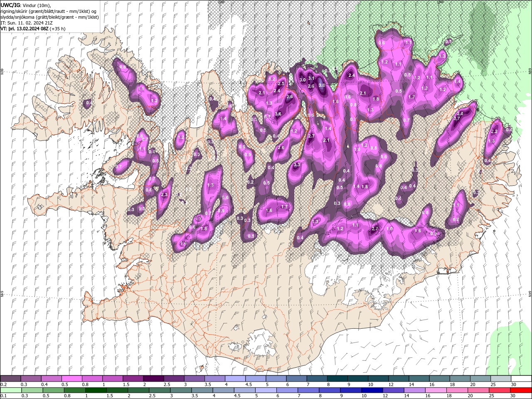Viewport: 532px width, 399px height.
Task: Pick the lower legend dark green swatch between 1 and 1.5
Action: (x=96, y=390)
